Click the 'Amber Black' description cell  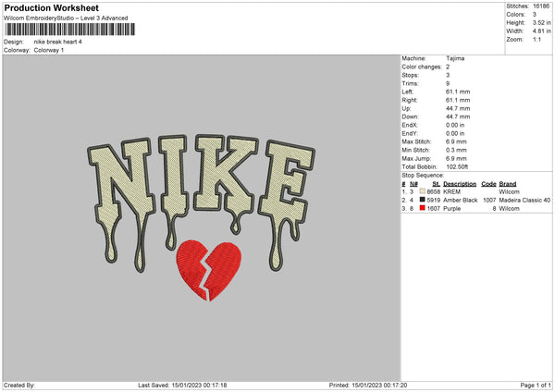click(460, 201)
